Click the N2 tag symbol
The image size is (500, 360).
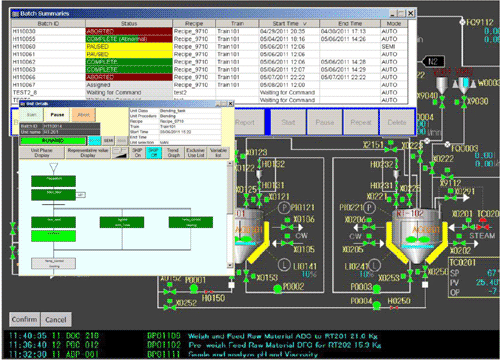click(433, 62)
